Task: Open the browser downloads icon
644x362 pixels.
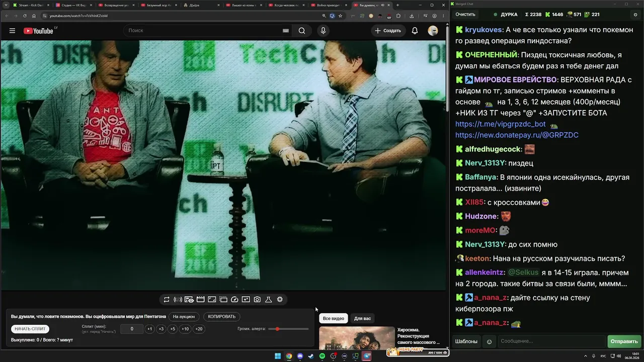Action: [x=412, y=16]
